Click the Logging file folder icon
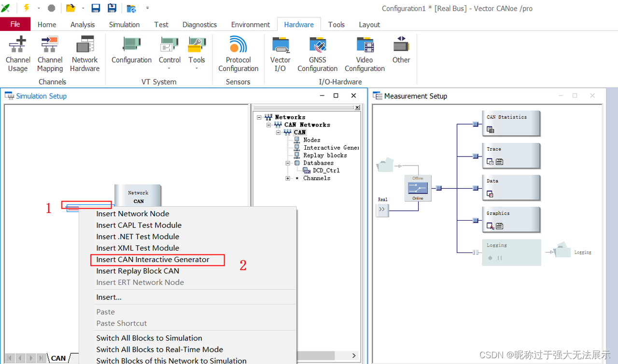Screen dimensions: 618x364 [x=563, y=250]
